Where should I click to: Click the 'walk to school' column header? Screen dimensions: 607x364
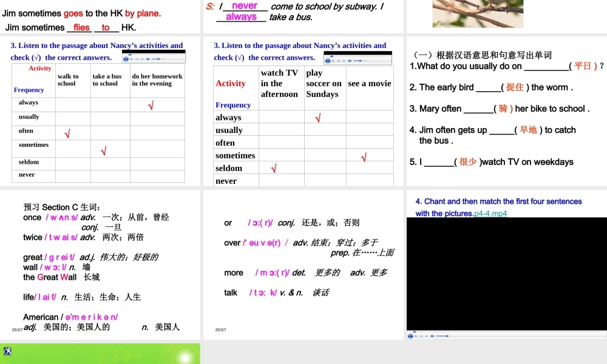click(68, 79)
